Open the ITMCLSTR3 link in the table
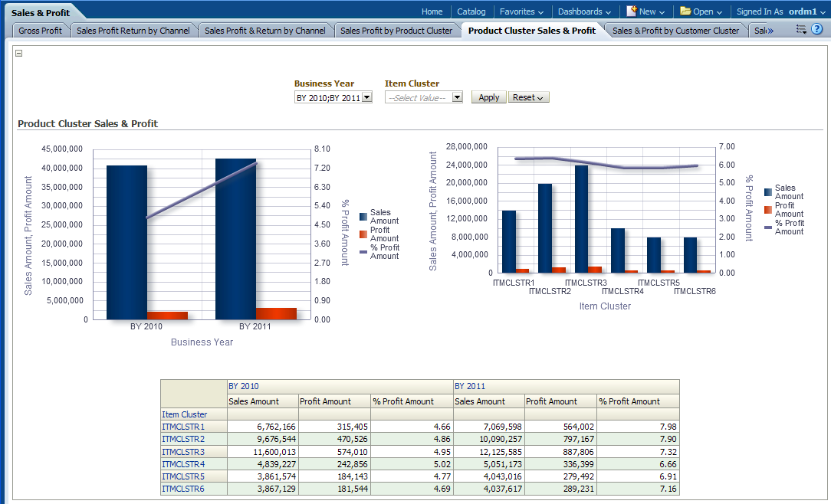831x504 pixels. (x=183, y=452)
